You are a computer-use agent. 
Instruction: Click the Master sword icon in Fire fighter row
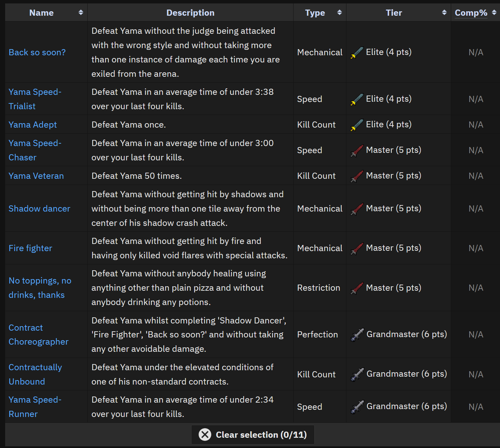[357, 248]
